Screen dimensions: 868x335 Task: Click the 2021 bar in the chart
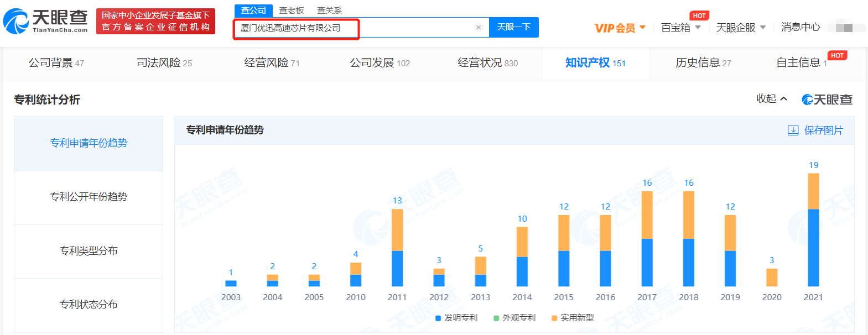(813, 230)
